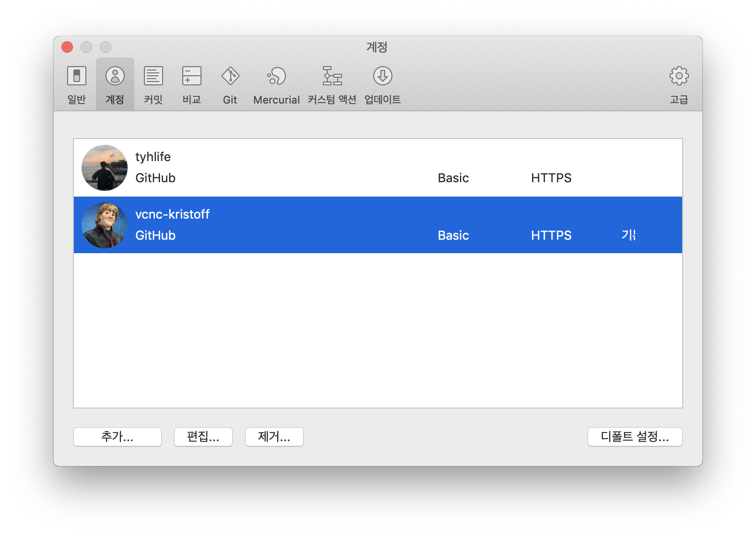Open the 일반 (General) preferences pane
Screen dimensions: 756x537
pyautogui.click(x=77, y=85)
